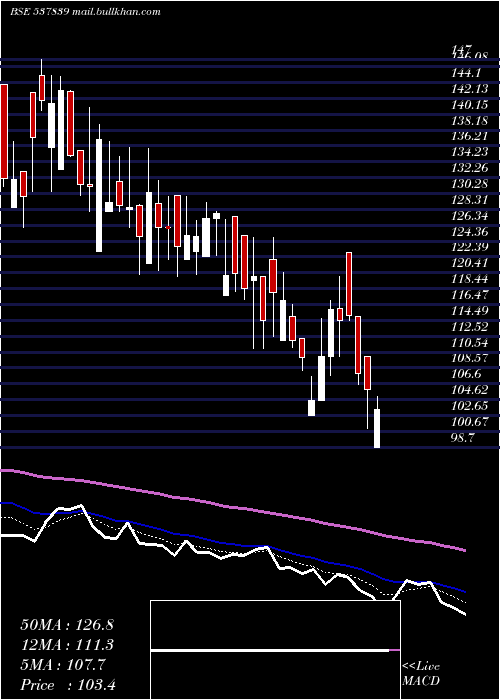Click the 120.41 price axis label
The height and width of the screenshot is (700, 500).
coord(470,263)
